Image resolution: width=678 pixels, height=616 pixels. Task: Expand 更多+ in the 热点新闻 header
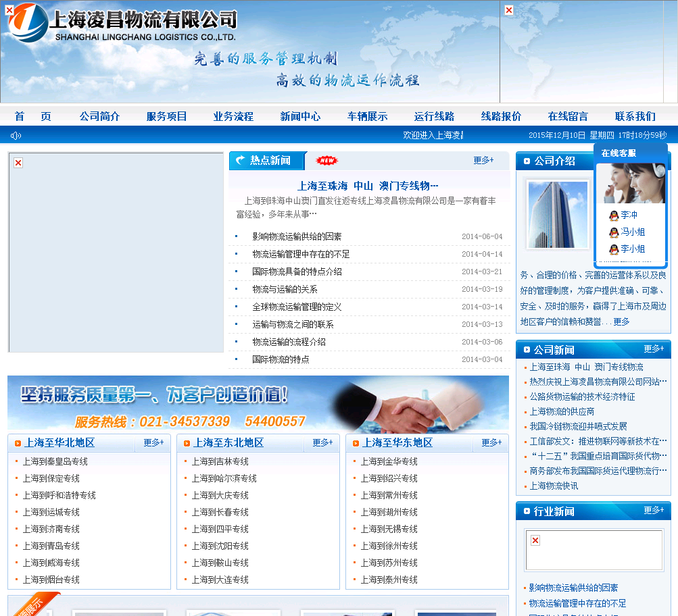point(483,160)
